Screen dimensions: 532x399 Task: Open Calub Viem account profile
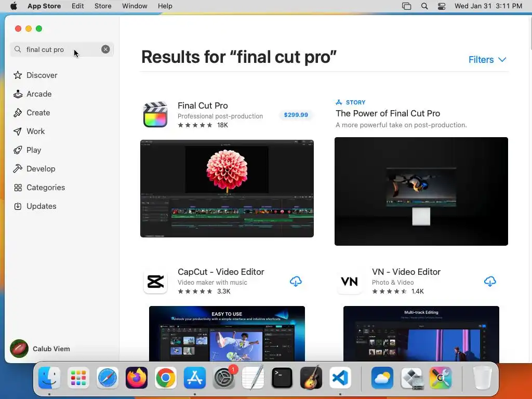(x=40, y=349)
